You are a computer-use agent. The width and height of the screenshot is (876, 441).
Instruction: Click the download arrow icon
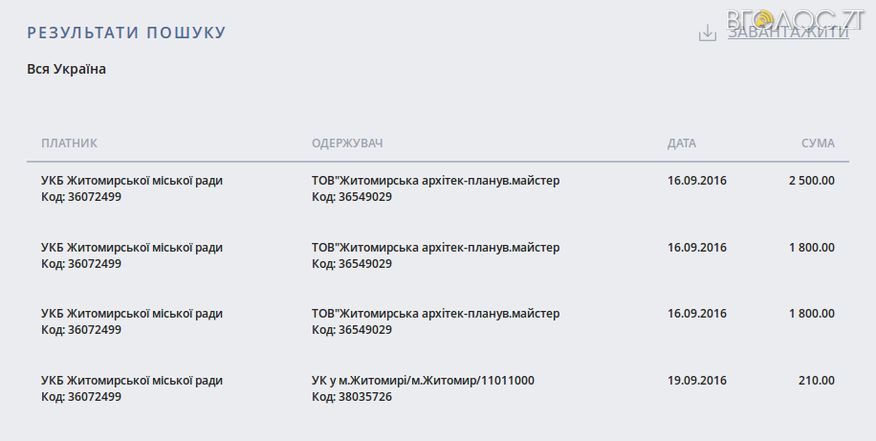(707, 33)
